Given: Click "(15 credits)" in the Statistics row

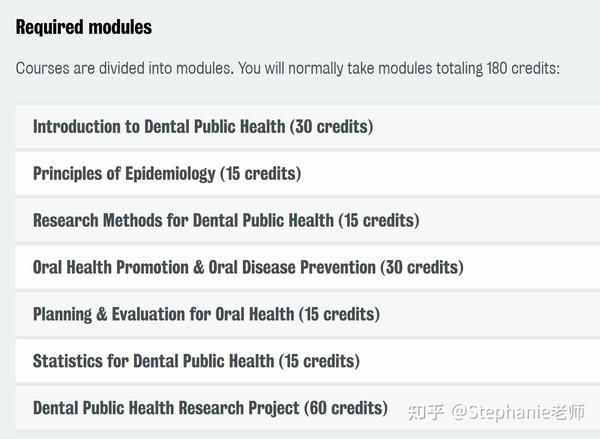Looking at the screenshot, I should (x=319, y=361).
